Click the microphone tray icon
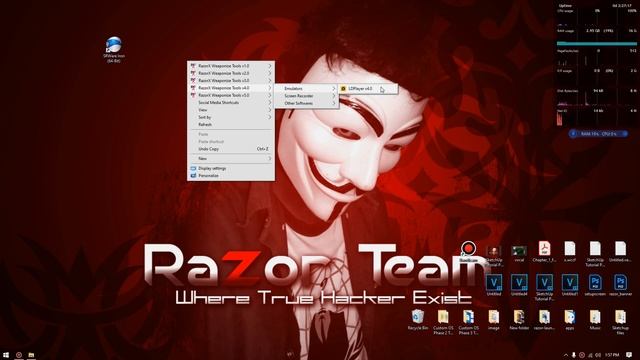 point(573,355)
